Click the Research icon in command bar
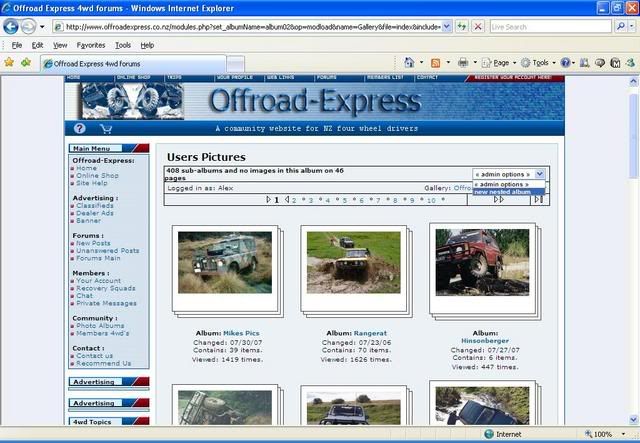Screen dimensions: 640x443 pyautogui.click(x=584, y=63)
